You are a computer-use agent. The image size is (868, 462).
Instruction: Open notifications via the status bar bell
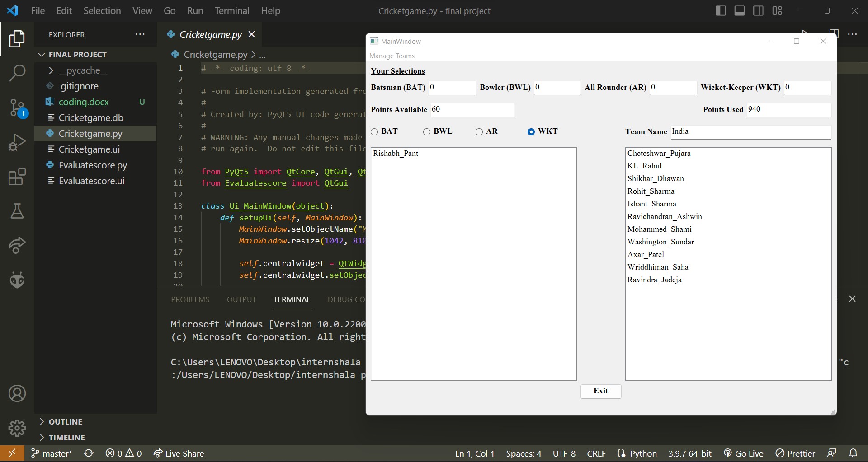(x=854, y=453)
